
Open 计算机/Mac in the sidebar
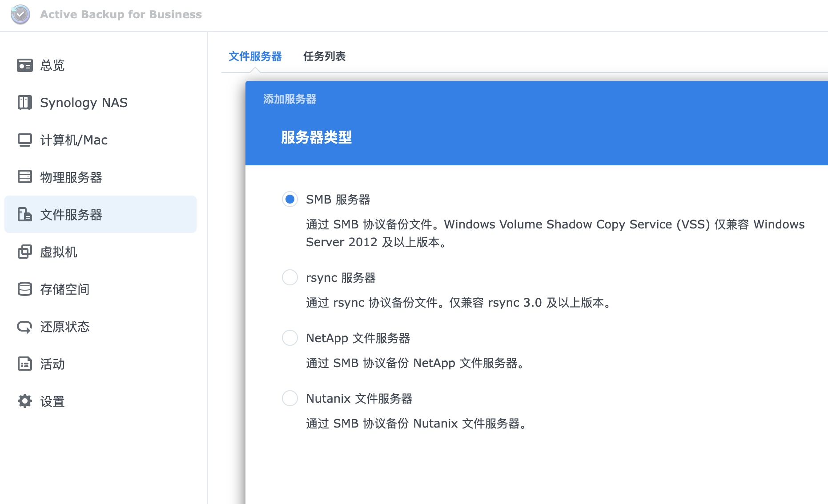[100, 140]
